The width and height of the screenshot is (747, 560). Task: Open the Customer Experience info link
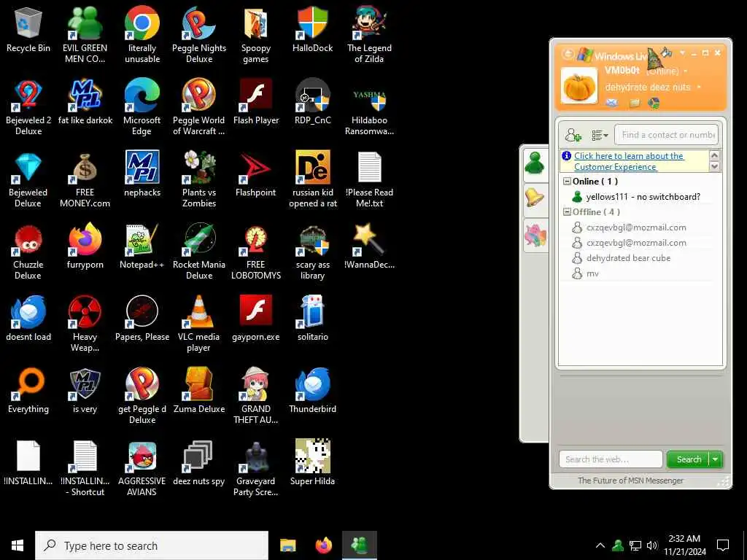629,161
